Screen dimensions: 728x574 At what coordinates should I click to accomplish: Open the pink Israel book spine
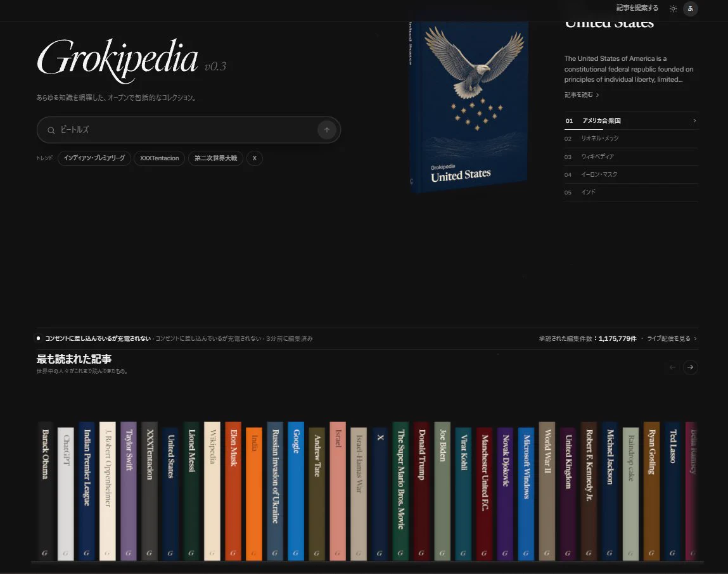click(x=338, y=491)
